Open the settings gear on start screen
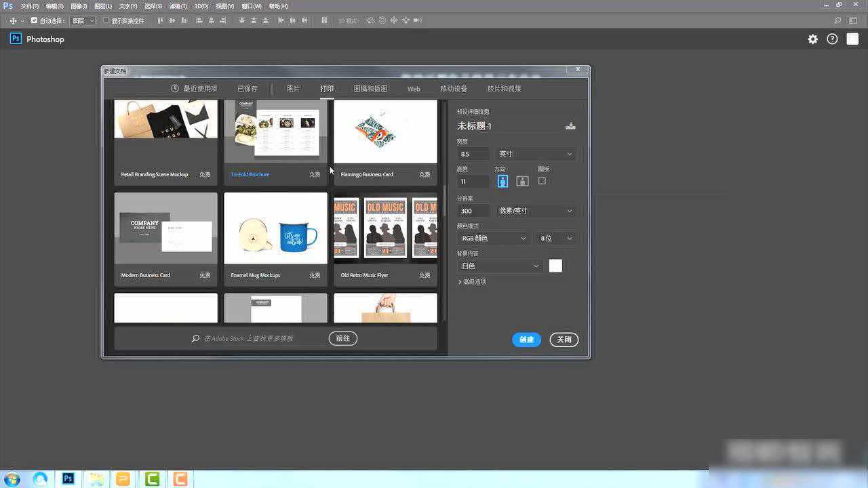Screen dimensions: 868x488 tap(812, 39)
